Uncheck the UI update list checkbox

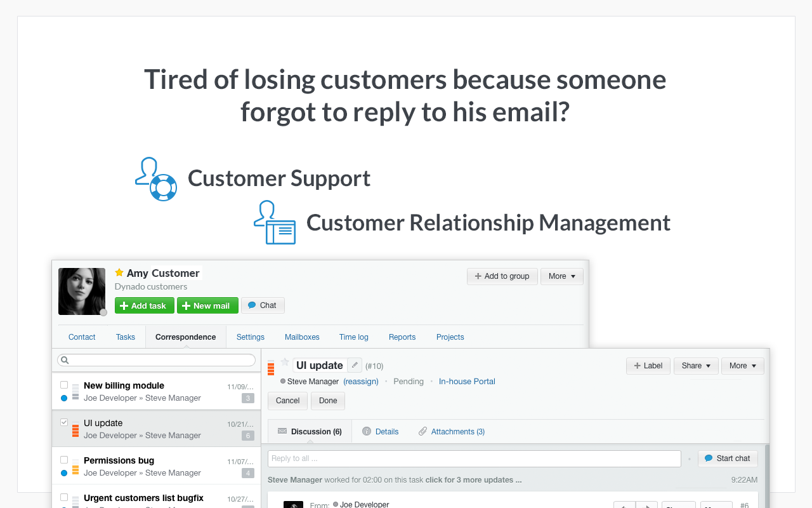tap(64, 422)
